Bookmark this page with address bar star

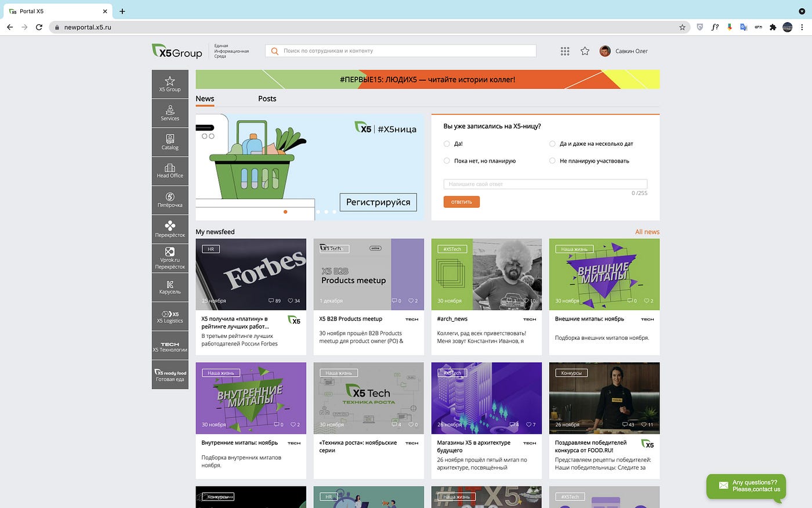click(682, 27)
